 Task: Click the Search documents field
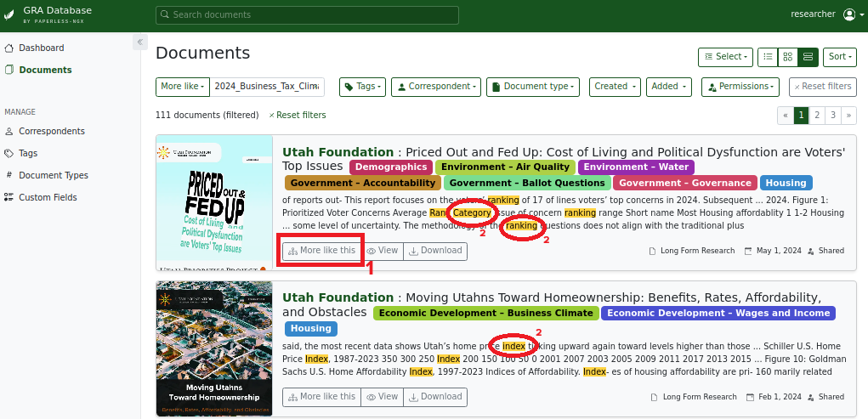307,14
